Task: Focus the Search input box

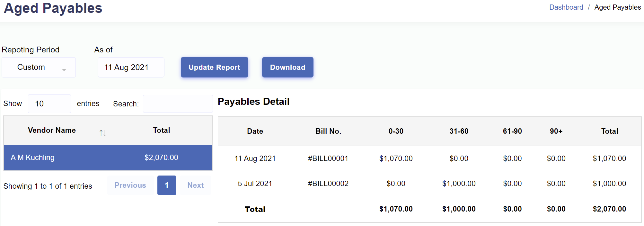Action: [x=178, y=104]
